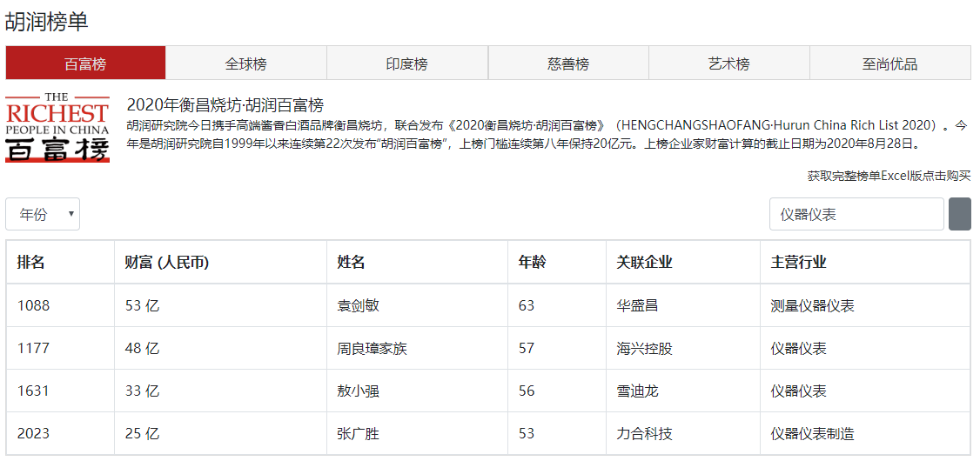The width and height of the screenshot is (980, 461).
Task: Click the 排名 column header
Action: (x=31, y=262)
